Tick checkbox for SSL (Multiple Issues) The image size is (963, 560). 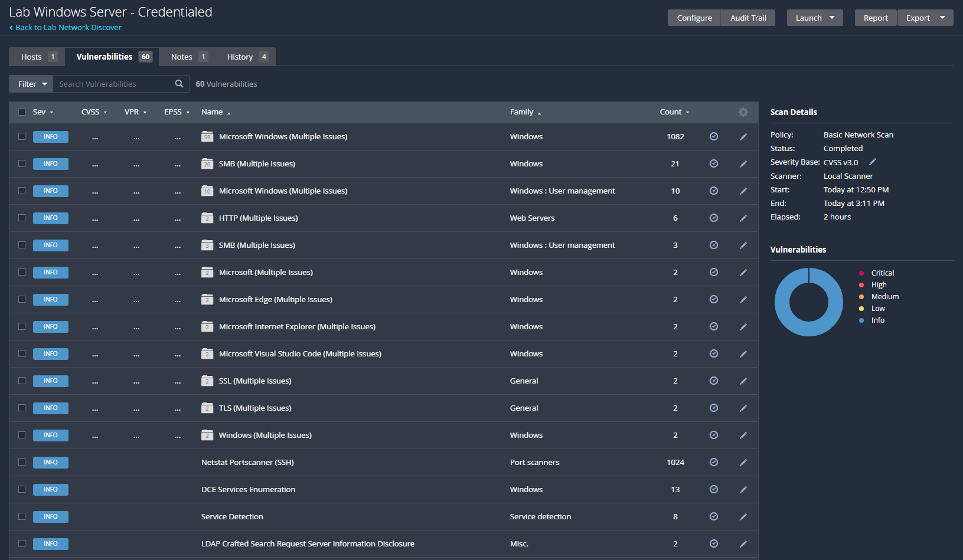click(22, 381)
